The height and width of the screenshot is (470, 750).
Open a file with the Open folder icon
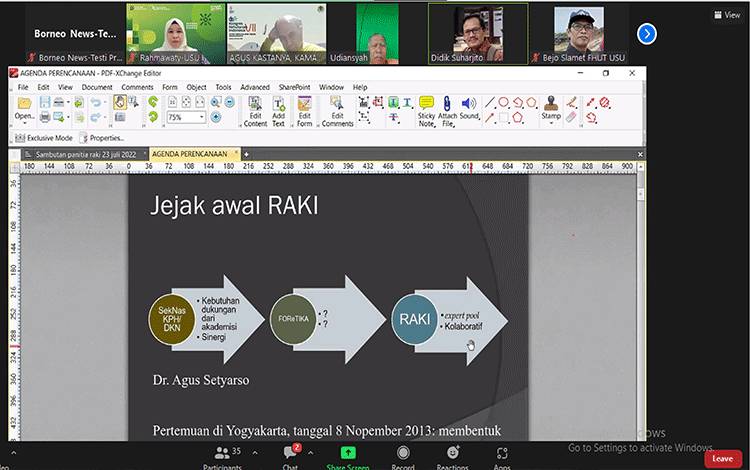pyautogui.click(x=24, y=103)
